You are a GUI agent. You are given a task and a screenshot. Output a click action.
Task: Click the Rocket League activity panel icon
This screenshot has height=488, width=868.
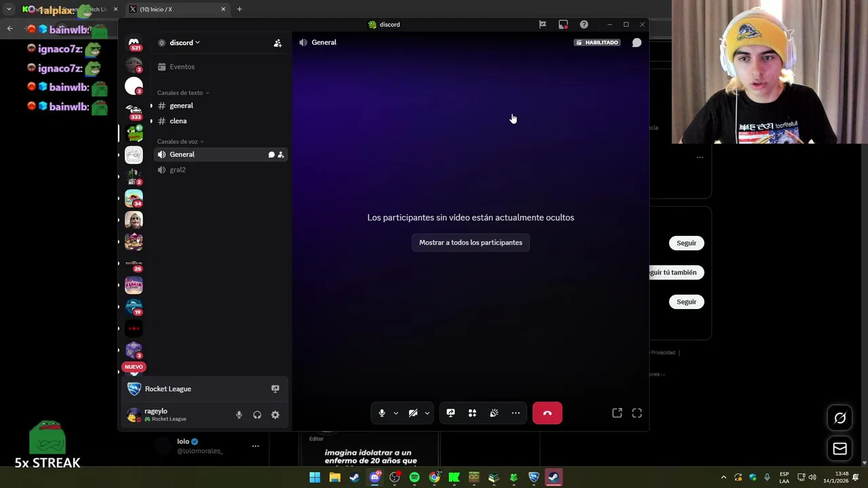pos(275,389)
